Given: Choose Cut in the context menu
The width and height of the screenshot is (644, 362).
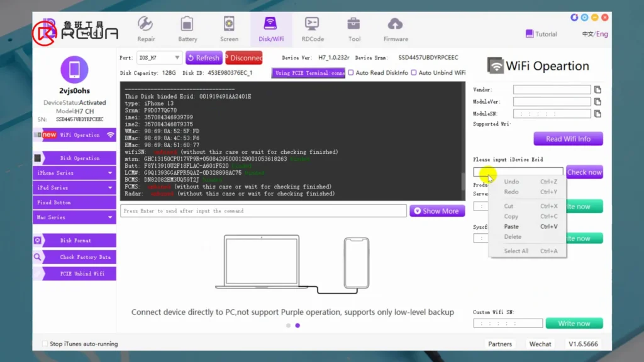Looking at the screenshot, I should click(x=528, y=206).
